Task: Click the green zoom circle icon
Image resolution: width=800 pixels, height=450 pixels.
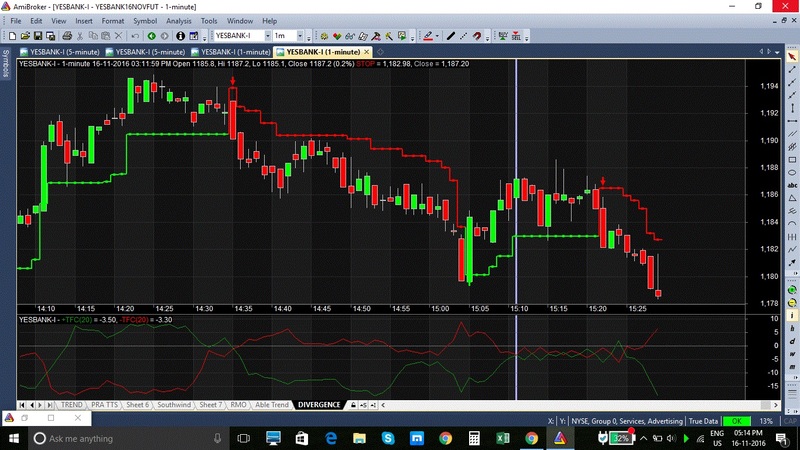Action: click(x=792, y=290)
